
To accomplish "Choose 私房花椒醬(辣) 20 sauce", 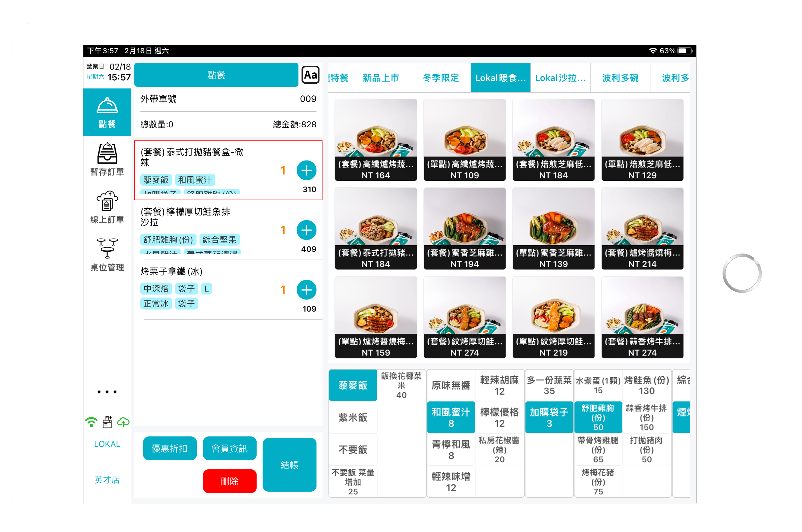I will (499, 450).
